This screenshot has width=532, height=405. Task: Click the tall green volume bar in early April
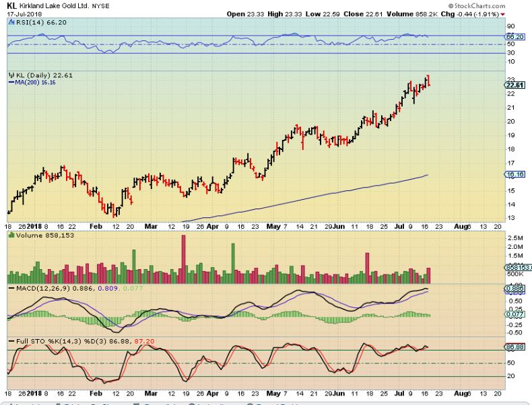233,263
